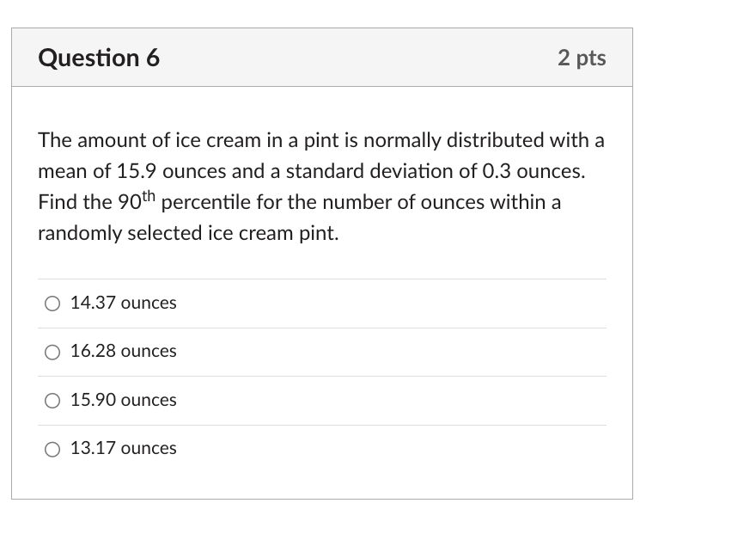This screenshot has height=540, width=756.
Task: Click the divider above the first answer
Action: (322, 279)
